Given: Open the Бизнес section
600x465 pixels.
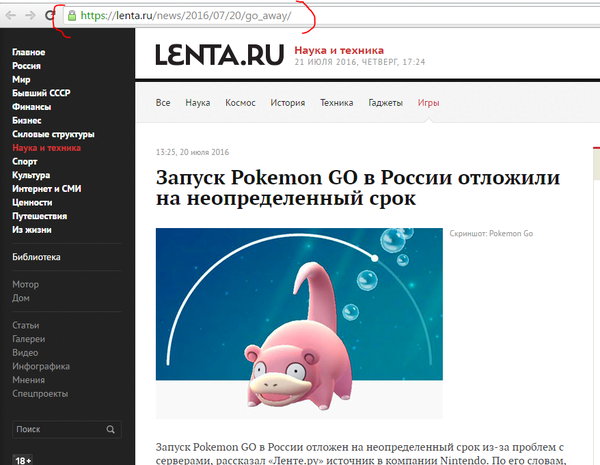Looking at the screenshot, I should [x=27, y=121].
